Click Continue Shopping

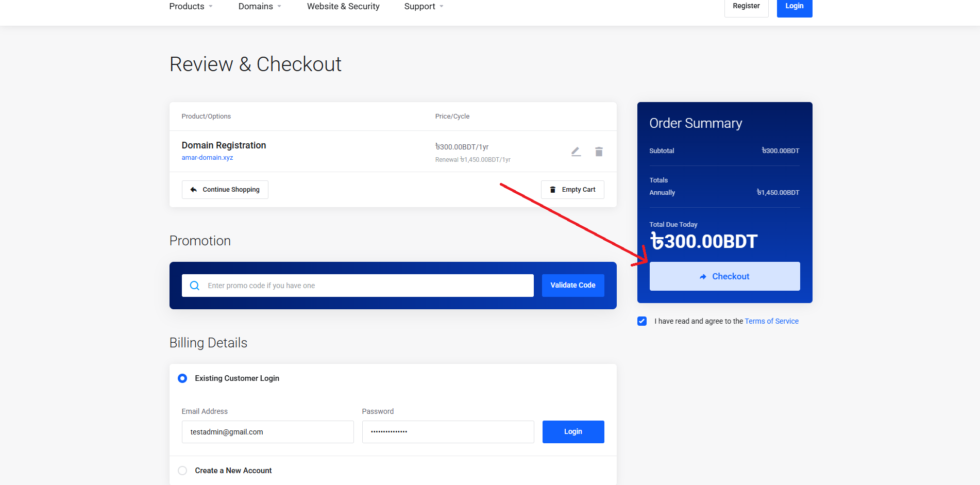(x=225, y=190)
